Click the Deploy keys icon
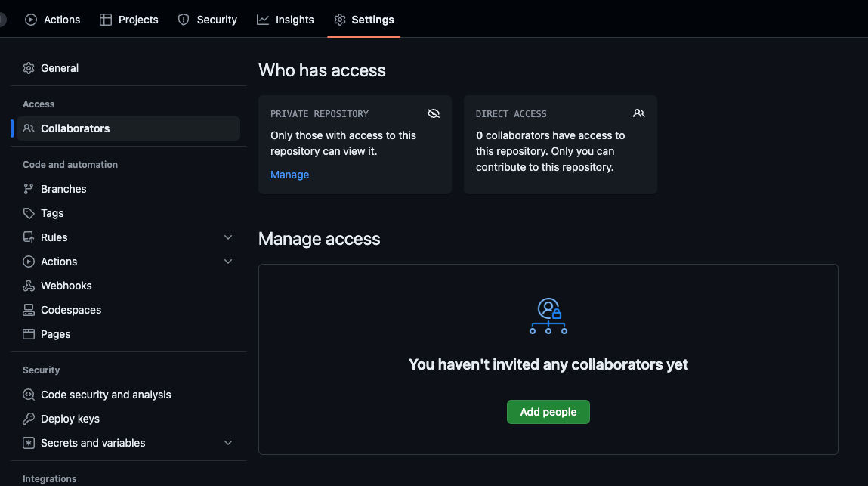Viewport: 868px width, 486px height. tap(28, 418)
